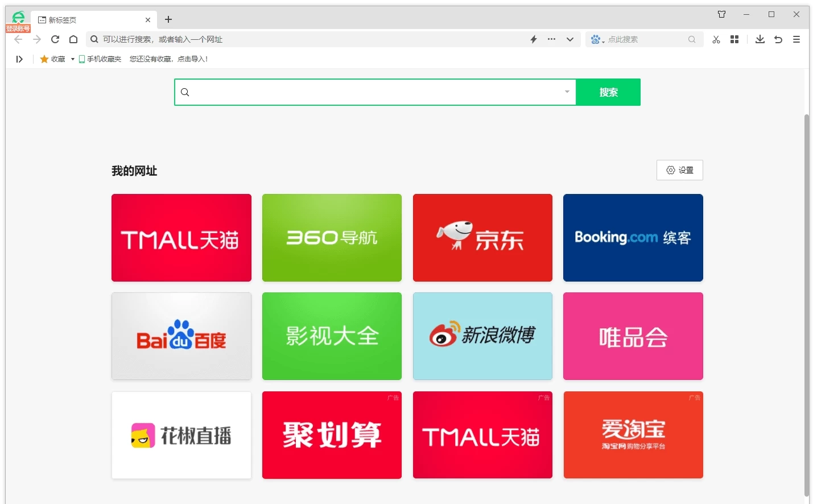Click the toolbar search magnifier icon
This screenshot has height=504, width=813.
click(x=692, y=39)
